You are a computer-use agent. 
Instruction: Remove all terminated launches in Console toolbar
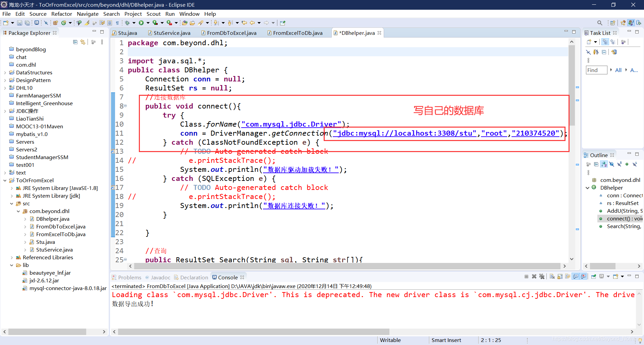point(542,276)
